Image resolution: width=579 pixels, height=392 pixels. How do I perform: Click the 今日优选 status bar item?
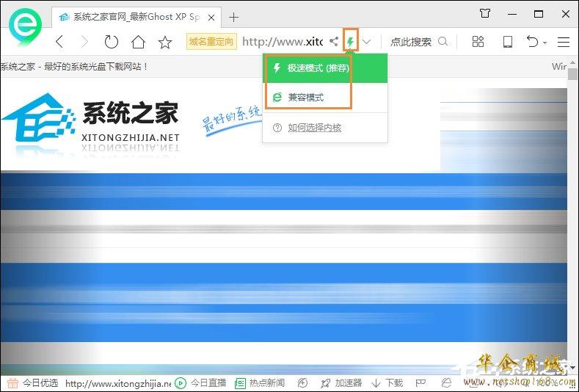point(32,382)
